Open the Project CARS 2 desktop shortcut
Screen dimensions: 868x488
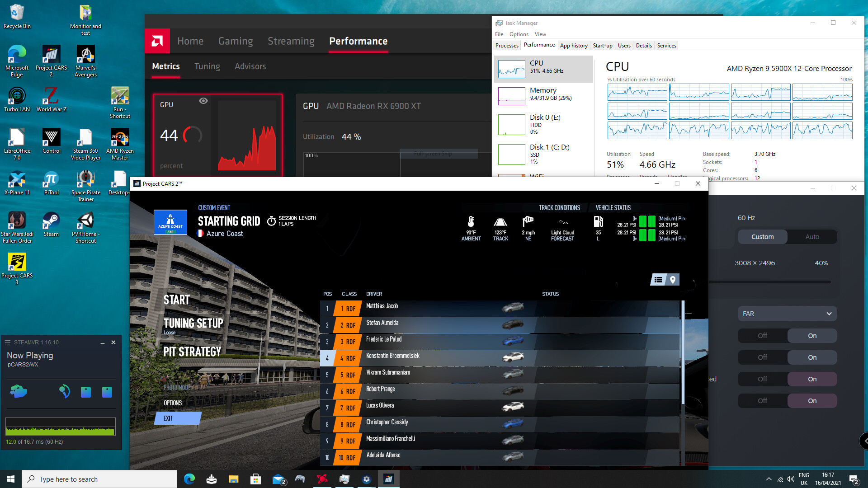tap(51, 61)
